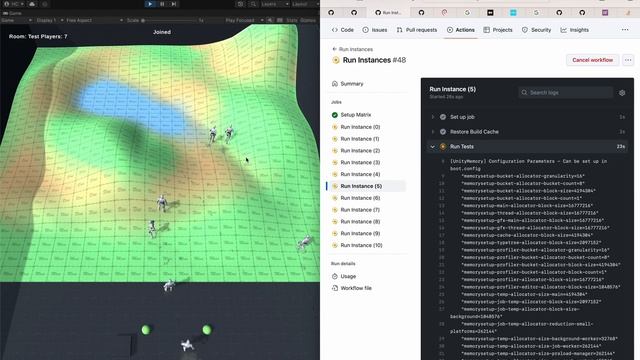Toggle the Stats overlay

(x=291, y=20)
